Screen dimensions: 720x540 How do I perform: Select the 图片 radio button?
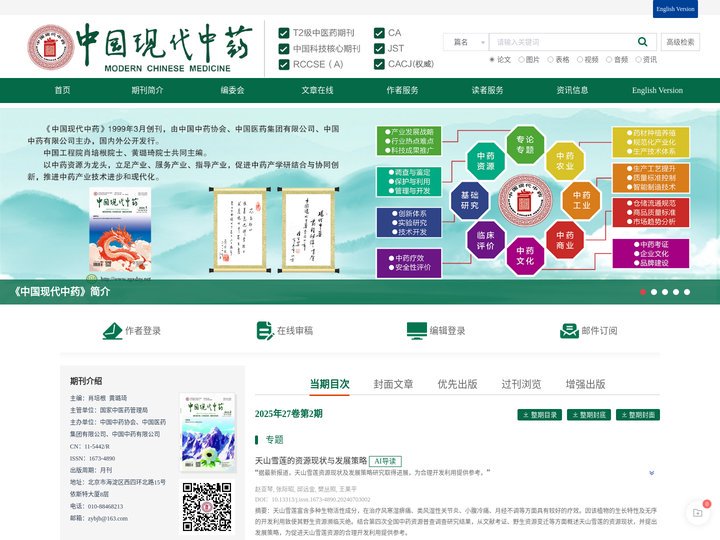pyautogui.click(x=521, y=60)
